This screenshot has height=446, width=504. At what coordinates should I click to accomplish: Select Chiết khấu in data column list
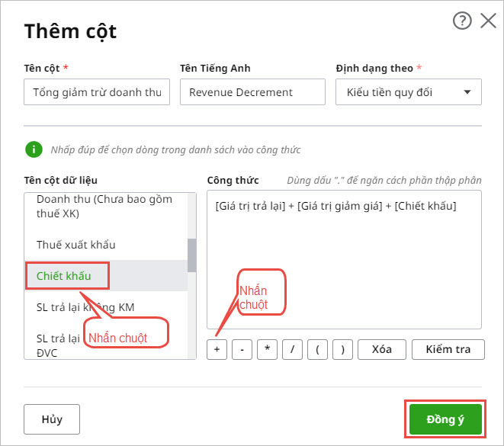[x=64, y=276]
